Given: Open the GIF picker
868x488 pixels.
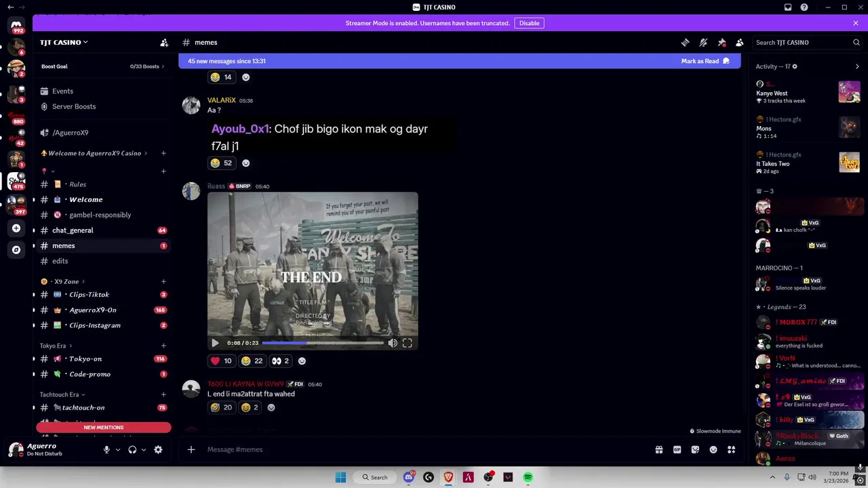Looking at the screenshot, I should pyautogui.click(x=677, y=449).
